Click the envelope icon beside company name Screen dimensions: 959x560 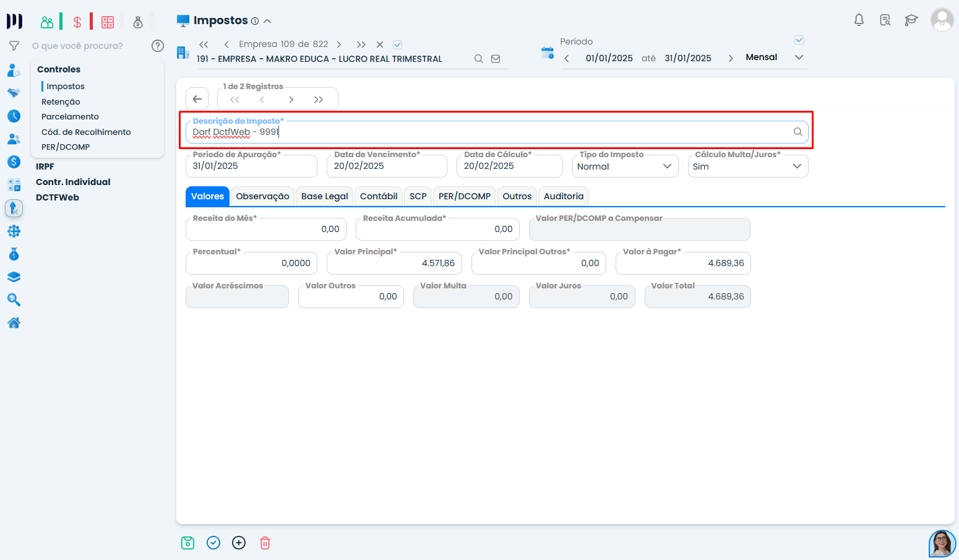tap(496, 59)
